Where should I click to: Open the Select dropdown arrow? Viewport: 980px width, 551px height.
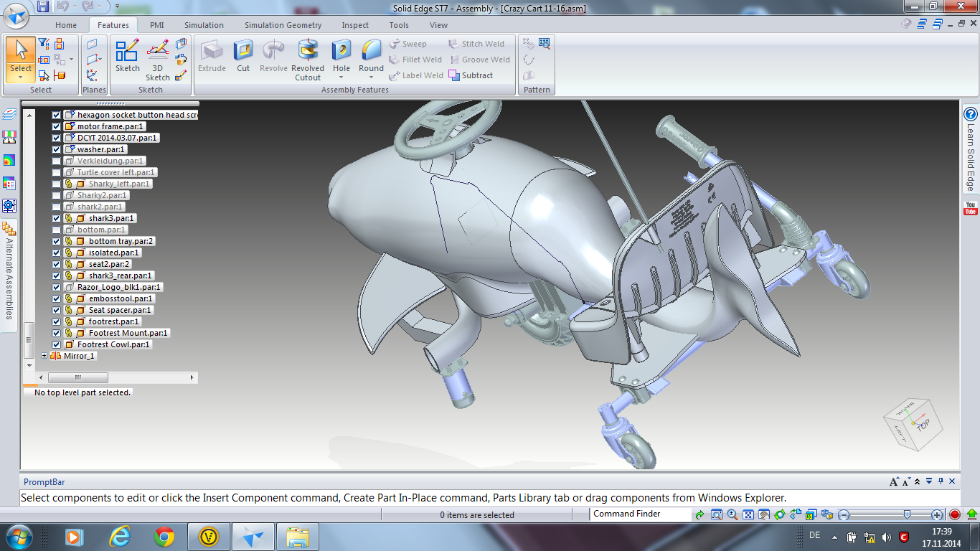coord(21,78)
